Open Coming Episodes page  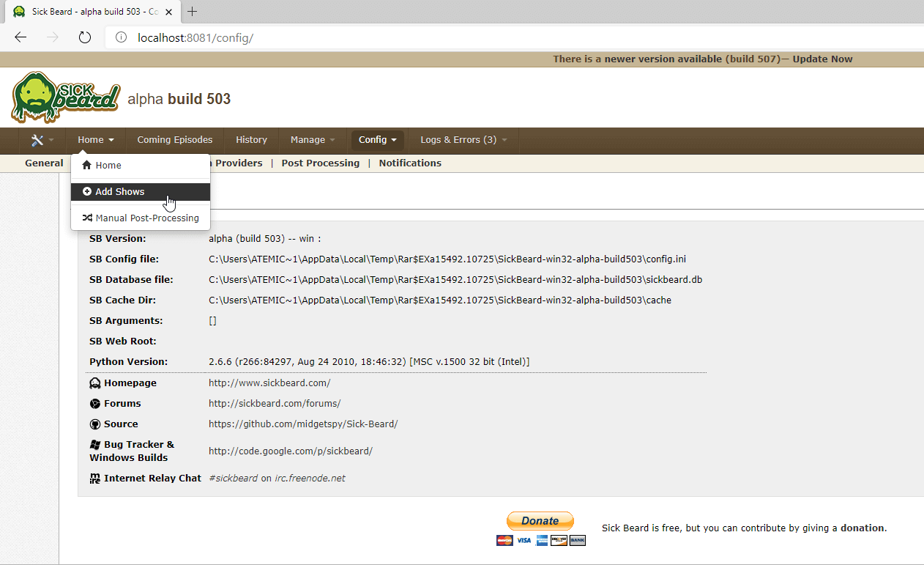coord(175,140)
